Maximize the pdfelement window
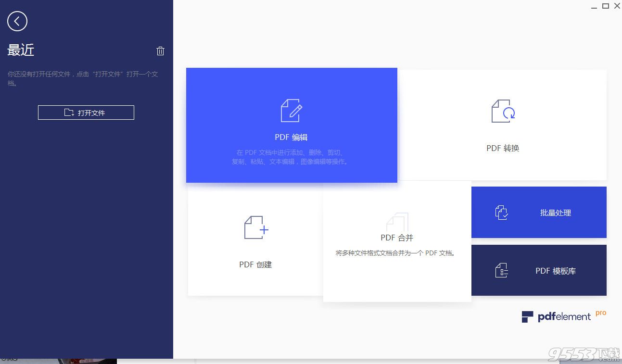The image size is (622, 364). click(606, 6)
